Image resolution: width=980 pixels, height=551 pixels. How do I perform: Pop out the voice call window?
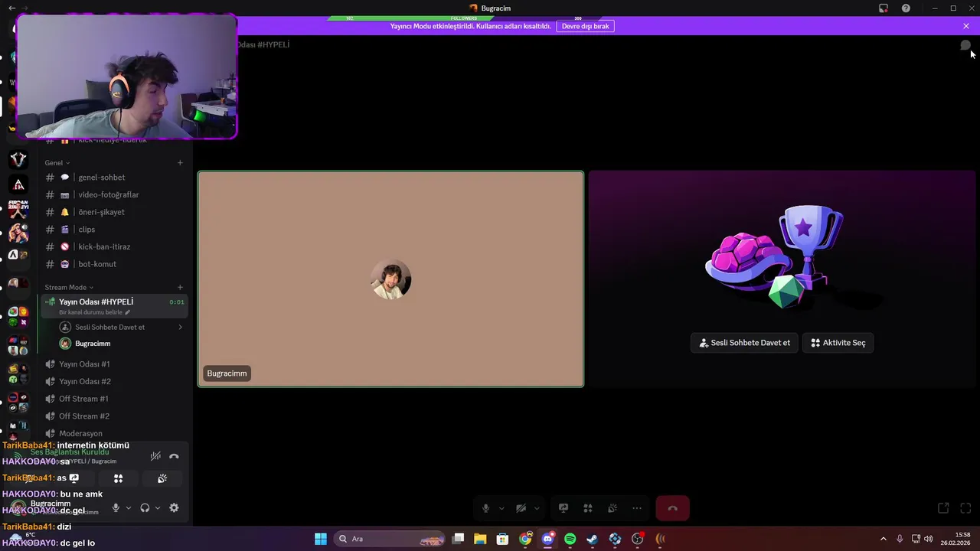pos(943,508)
